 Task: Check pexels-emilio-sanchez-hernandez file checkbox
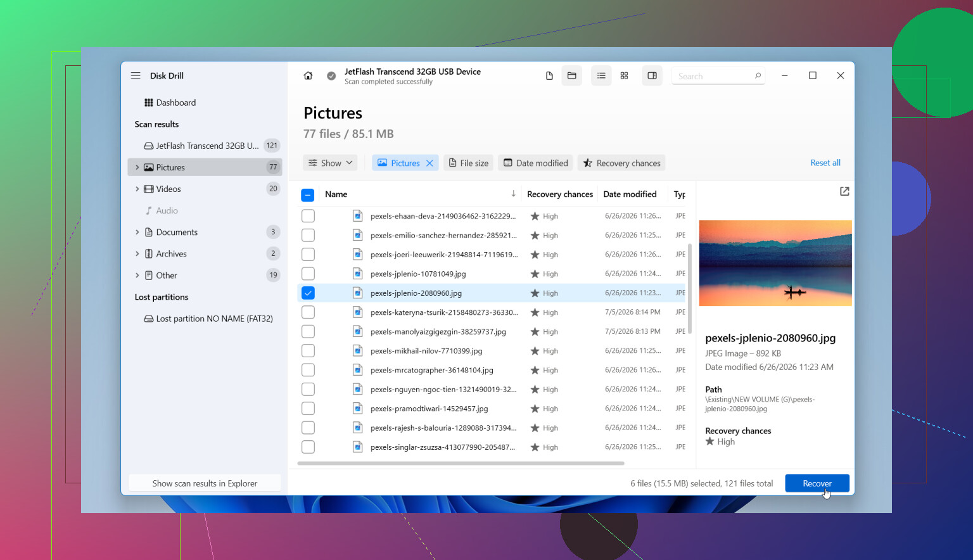coord(308,235)
